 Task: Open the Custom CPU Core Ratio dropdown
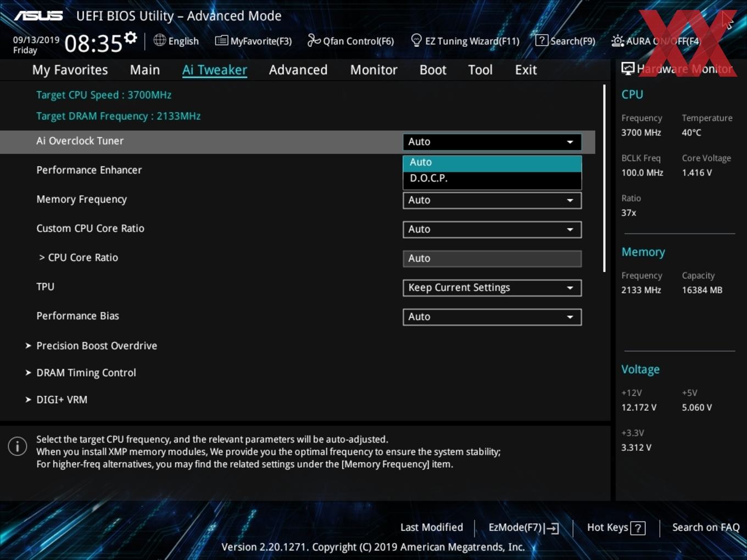[x=492, y=229]
